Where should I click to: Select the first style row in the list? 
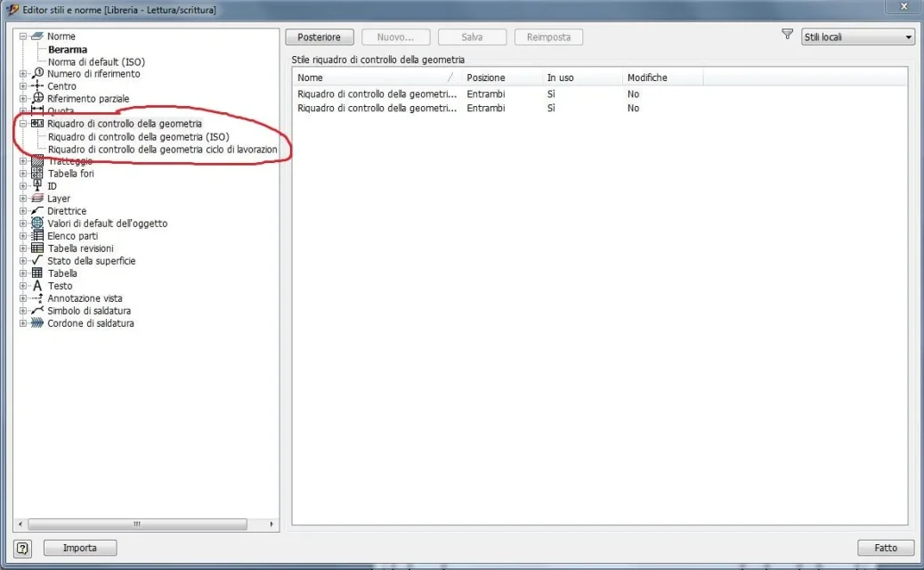(x=599, y=94)
